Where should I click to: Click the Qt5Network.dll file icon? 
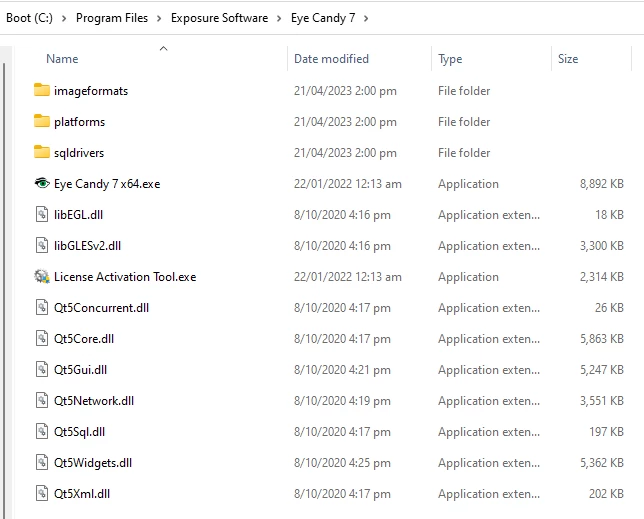point(41,400)
